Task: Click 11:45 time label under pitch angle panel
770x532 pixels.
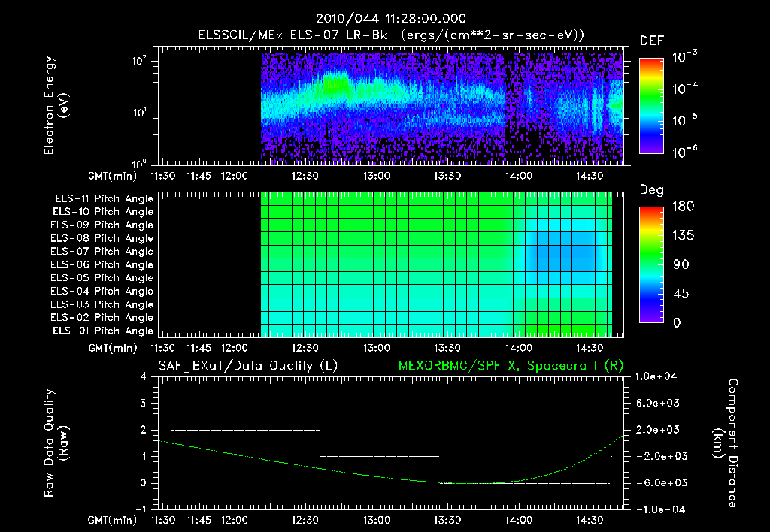Action: [x=199, y=348]
